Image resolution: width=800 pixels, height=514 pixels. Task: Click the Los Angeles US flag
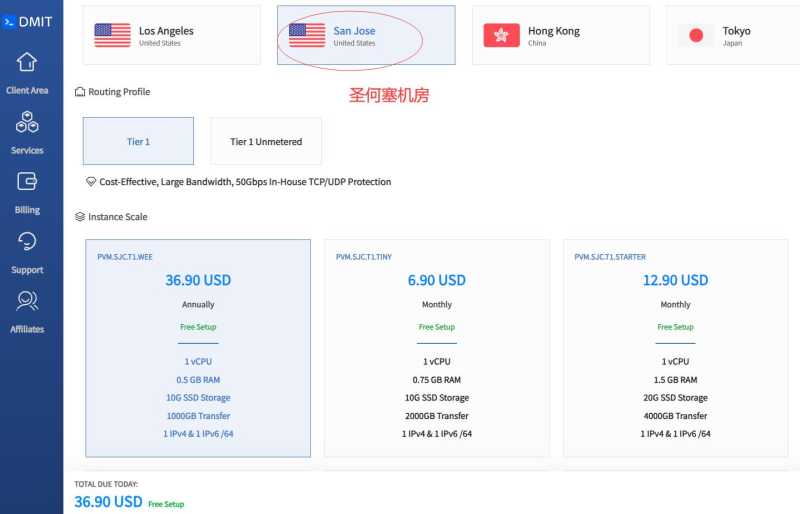(112, 35)
